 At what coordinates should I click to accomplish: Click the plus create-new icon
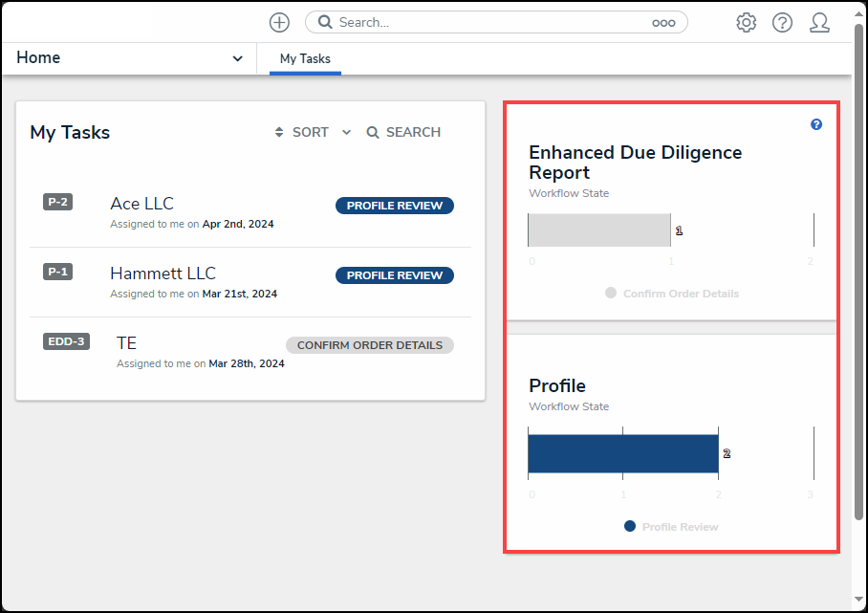[x=279, y=23]
